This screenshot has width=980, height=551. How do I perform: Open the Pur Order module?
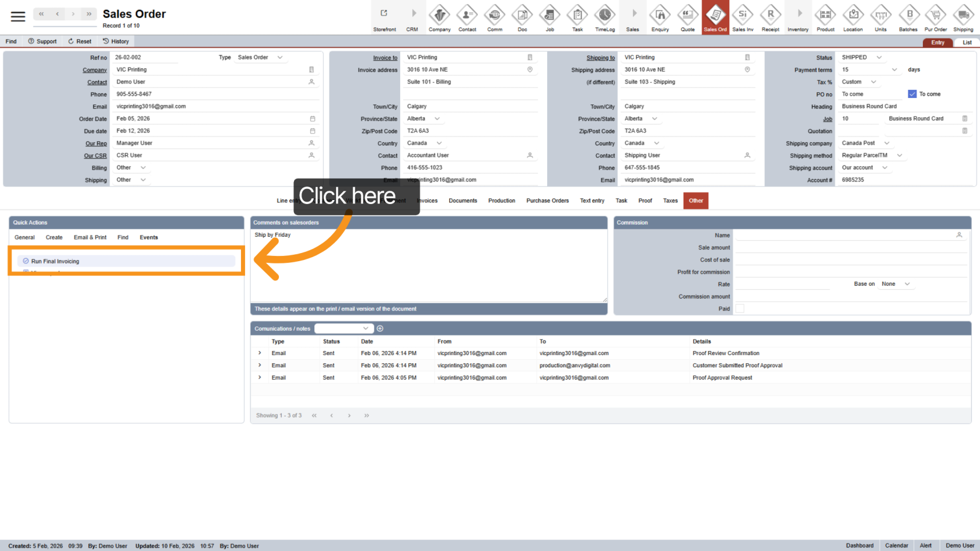pos(936,17)
